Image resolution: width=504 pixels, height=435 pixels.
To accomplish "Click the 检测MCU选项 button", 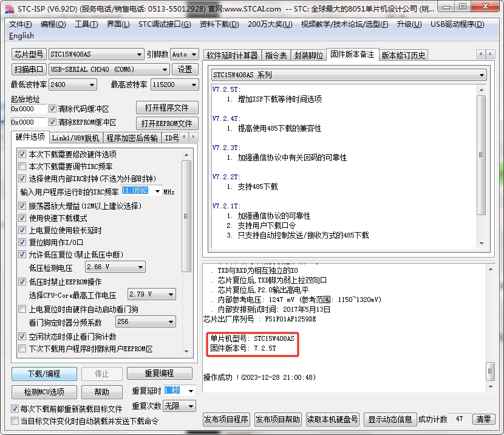I will coord(44,392).
